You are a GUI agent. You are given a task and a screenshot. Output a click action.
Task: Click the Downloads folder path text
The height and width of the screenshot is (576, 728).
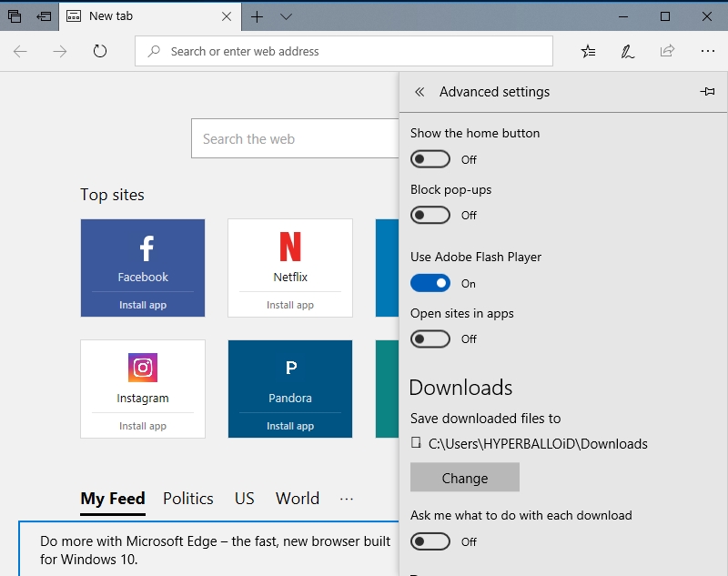(x=538, y=444)
